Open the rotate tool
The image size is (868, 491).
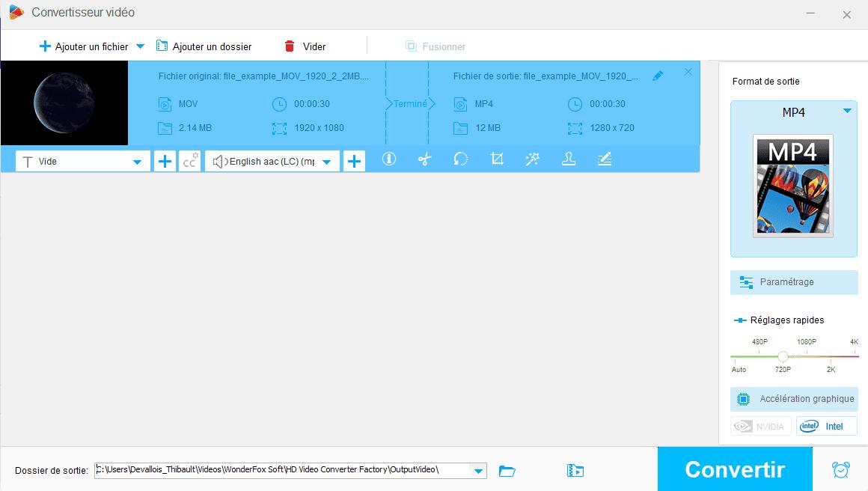(461, 159)
